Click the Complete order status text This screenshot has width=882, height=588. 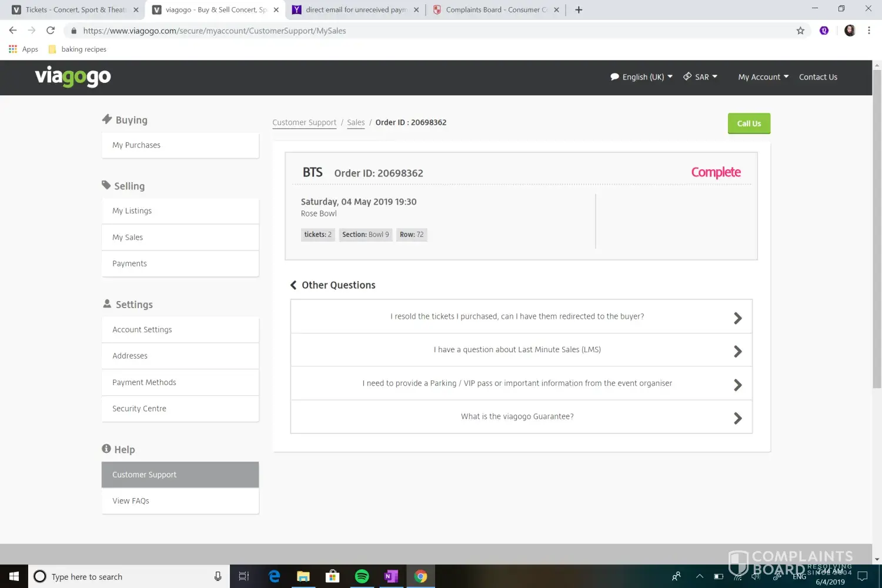pos(716,172)
